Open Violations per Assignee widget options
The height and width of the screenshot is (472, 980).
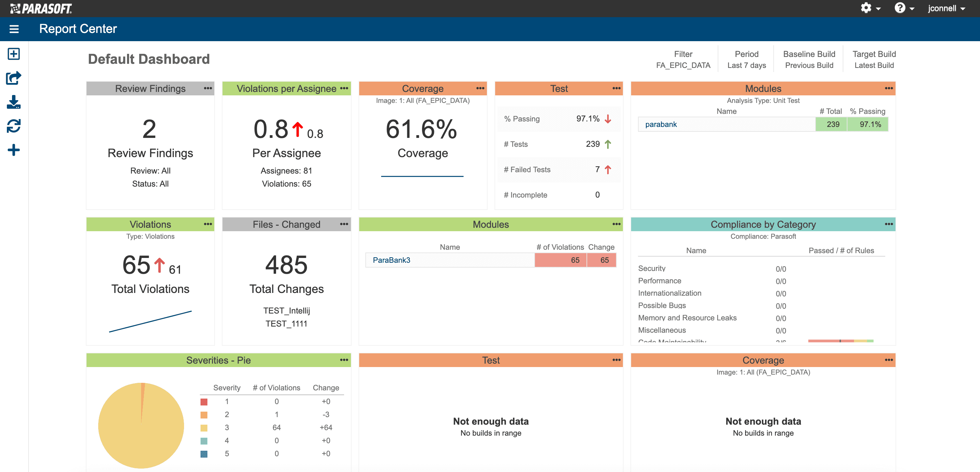click(x=344, y=88)
